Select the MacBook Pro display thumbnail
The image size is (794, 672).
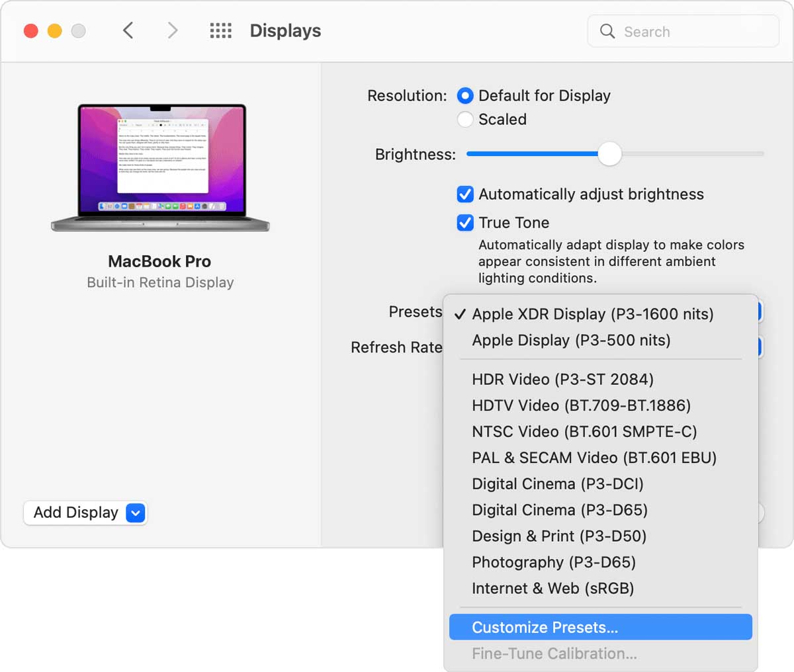[161, 167]
